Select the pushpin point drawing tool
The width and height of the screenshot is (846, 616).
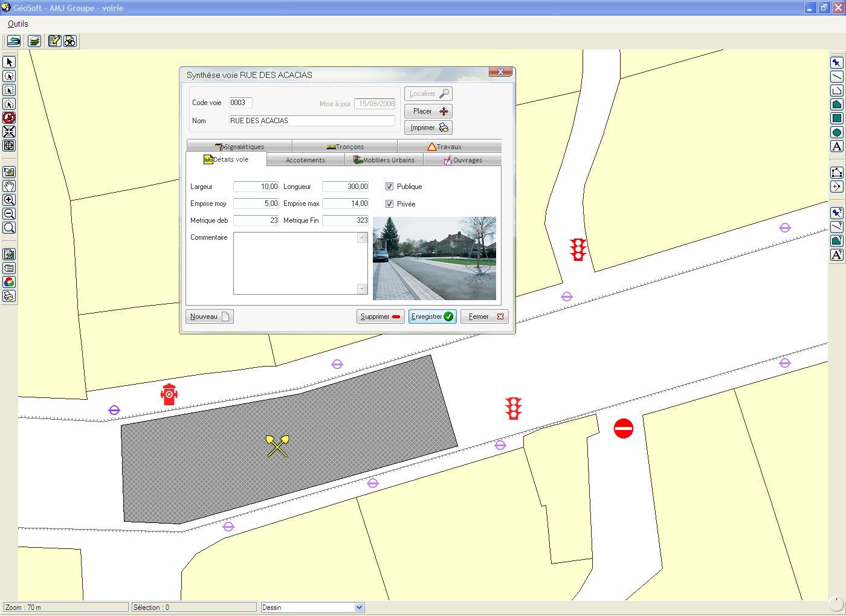tap(836, 63)
